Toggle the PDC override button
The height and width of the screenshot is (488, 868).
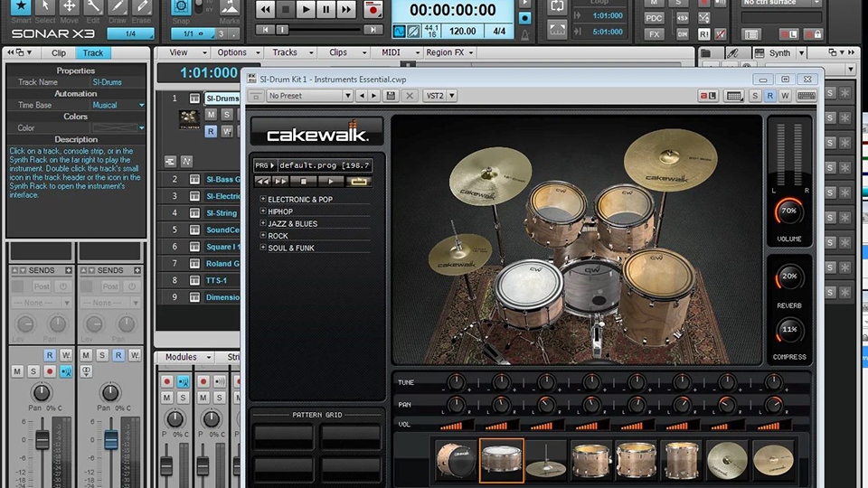[654, 18]
